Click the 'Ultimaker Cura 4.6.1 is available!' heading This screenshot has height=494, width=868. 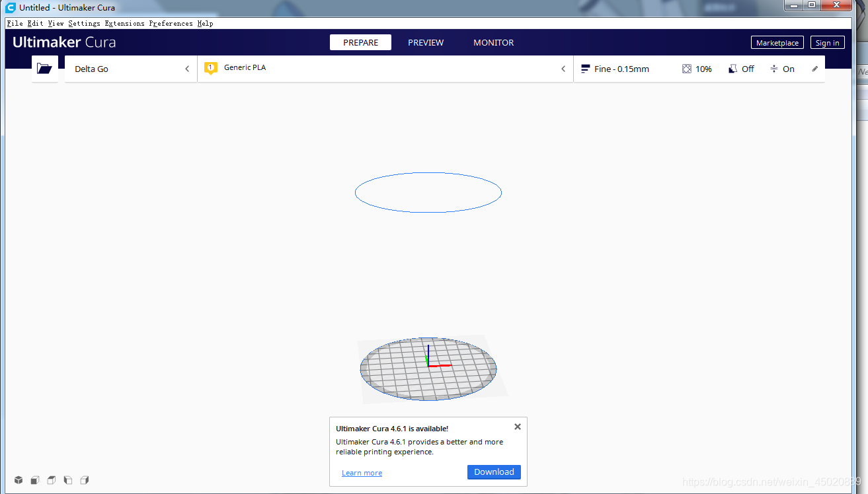(x=392, y=429)
